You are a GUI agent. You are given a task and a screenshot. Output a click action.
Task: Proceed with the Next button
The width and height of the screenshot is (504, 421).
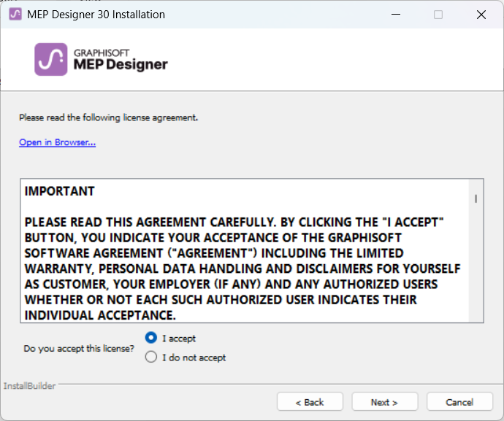click(385, 401)
